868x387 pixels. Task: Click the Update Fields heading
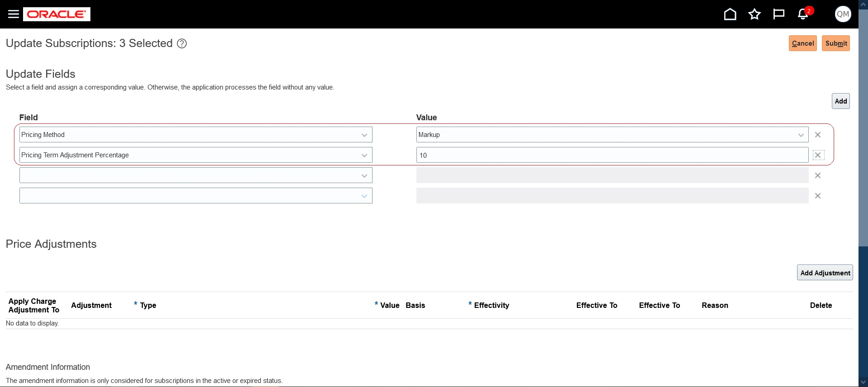click(41, 74)
